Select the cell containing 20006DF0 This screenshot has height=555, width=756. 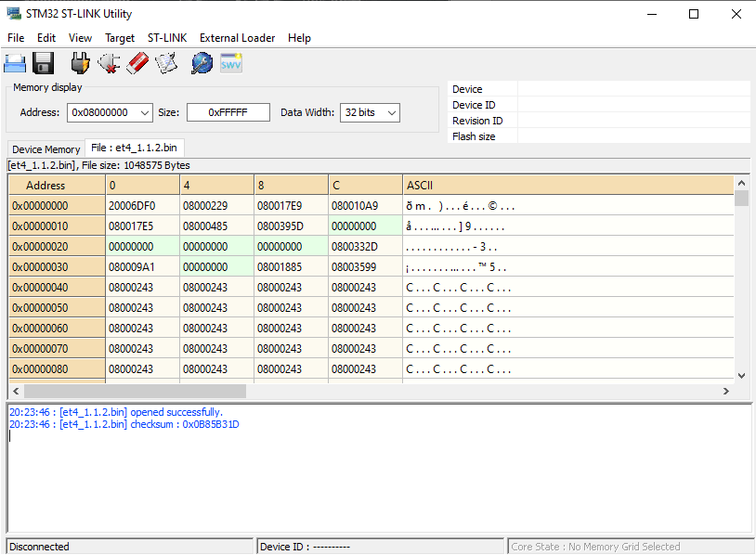pyautogui.click(x=142, y=206)
